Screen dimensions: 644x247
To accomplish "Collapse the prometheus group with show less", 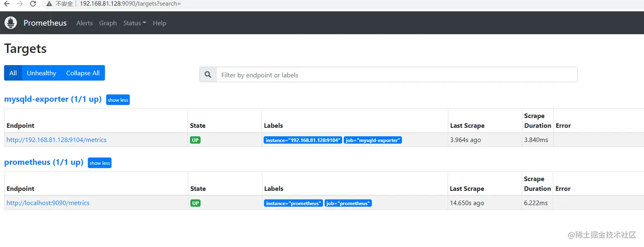I will coord(100,163).
